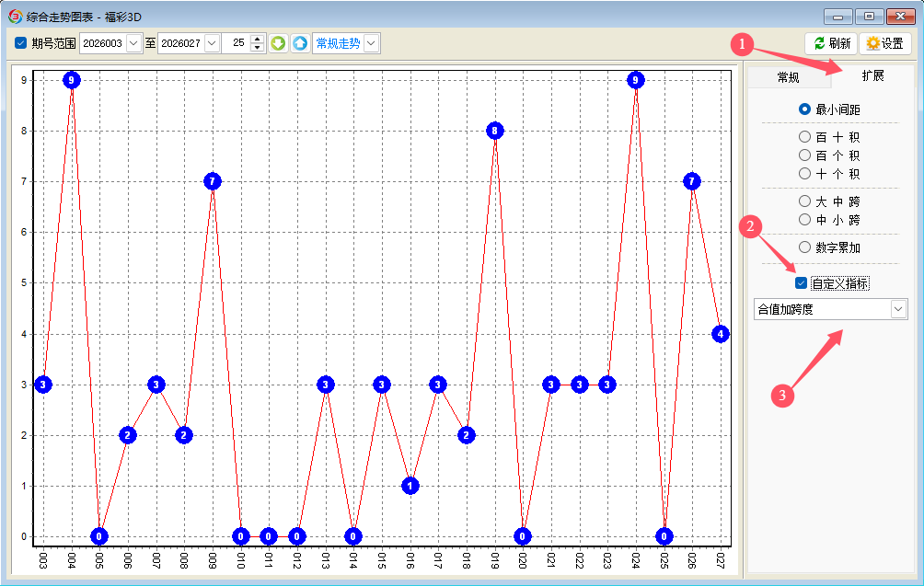Click the green down-arrow icon in toolbar
The image size is (924, 586).
tap(278, 43)
